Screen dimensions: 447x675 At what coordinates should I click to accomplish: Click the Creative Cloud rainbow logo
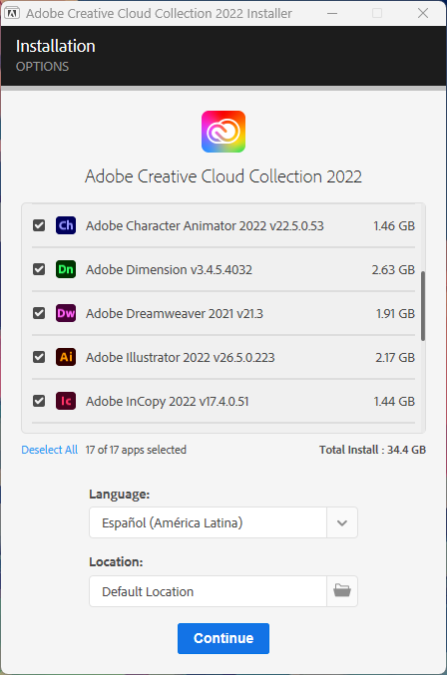tap(224, 132)
